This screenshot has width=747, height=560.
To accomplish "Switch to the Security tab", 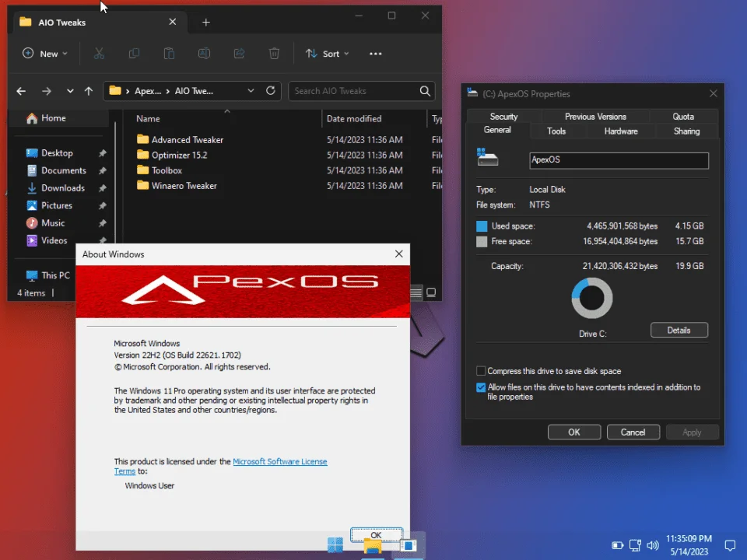I will [x=503, y=116].
